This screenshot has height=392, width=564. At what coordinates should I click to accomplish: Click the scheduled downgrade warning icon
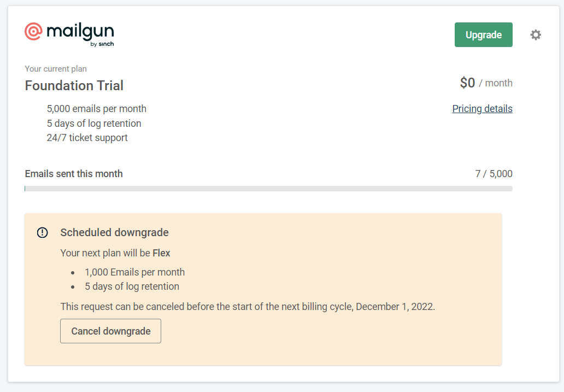click(x=42, y=232)
